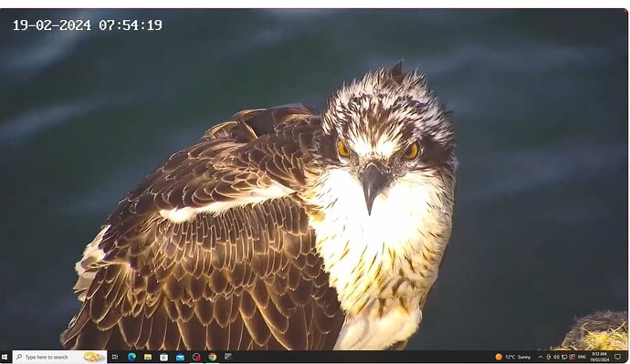This screenshot has width=630, height=364.
Task: Click the timestamp 19-02-2024 07:54:19 overlay
Action: [87, 26]
